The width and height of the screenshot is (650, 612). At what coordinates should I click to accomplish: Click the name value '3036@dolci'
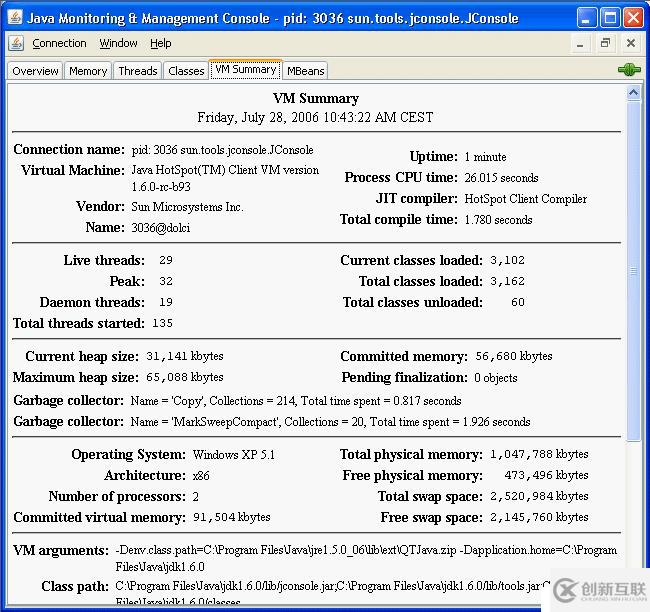point(161,228)
